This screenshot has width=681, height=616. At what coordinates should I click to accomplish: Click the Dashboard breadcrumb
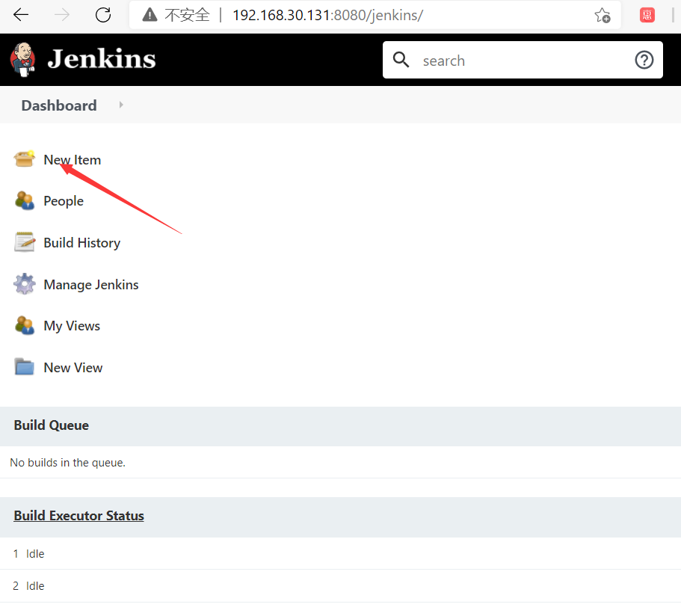tap(59, 105)
